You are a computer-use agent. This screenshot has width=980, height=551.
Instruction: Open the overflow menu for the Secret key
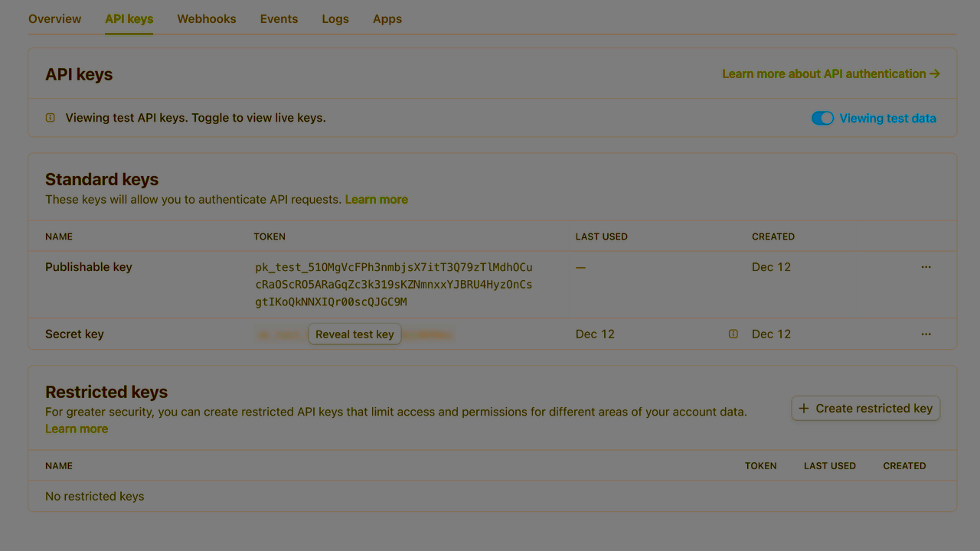point(926,334)
